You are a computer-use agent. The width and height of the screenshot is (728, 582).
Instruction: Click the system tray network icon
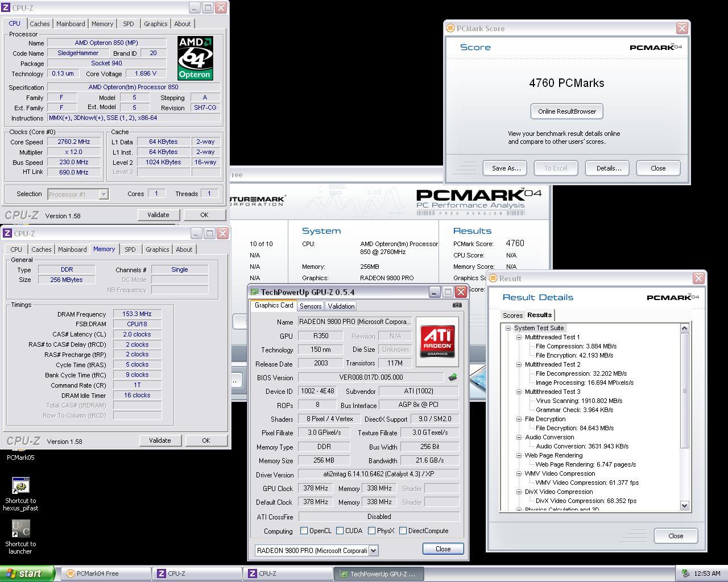[686, 573]
